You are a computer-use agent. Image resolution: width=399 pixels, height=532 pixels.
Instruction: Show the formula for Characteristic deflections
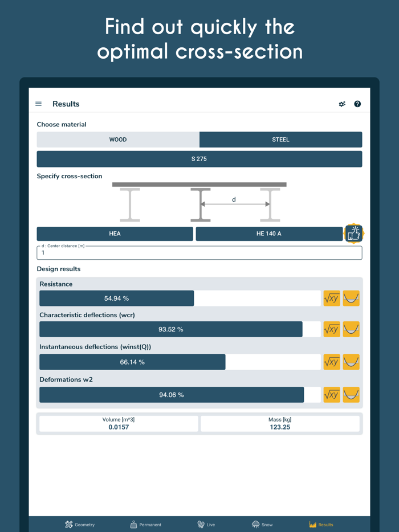point(332,329)
